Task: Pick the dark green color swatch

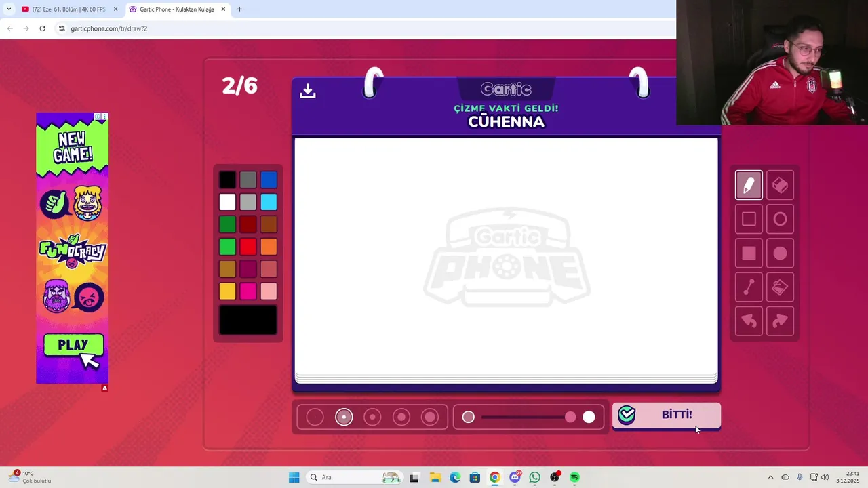Action: [x=227, y=224]
